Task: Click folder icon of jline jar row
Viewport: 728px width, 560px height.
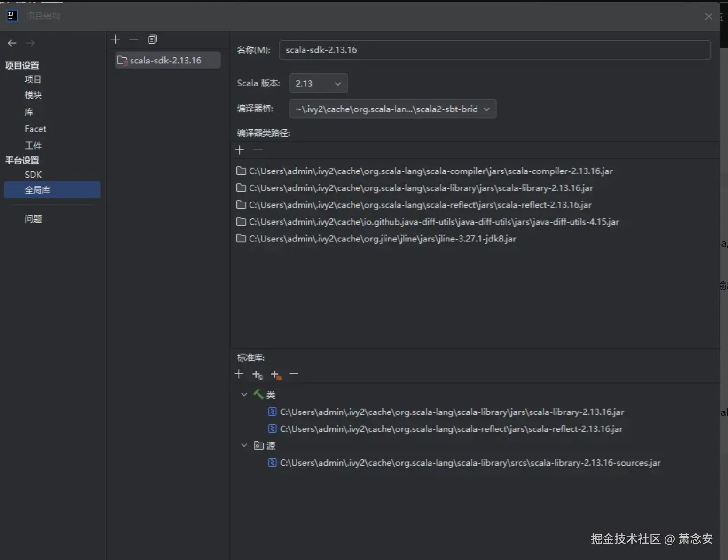Action: click(x=241, y=239)
